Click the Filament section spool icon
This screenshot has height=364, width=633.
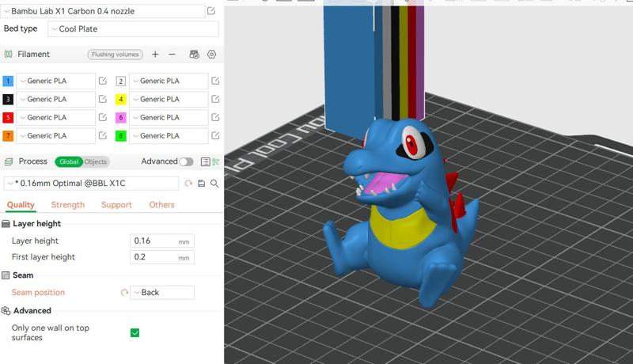(8, 54)
